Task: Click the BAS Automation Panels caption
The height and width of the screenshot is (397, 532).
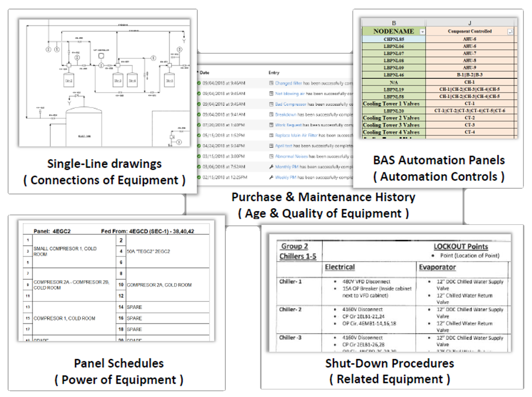Action: pyautogui.click(x=439, y=160)
